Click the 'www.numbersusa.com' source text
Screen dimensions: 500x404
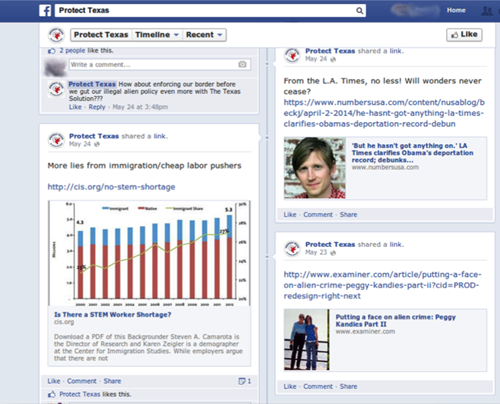[385, 167]
